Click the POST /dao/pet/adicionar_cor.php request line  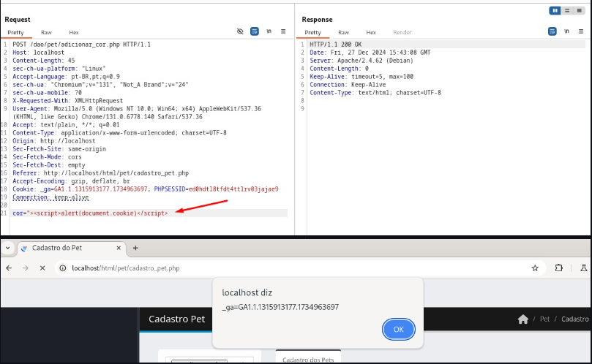click(x=81, y=45)
